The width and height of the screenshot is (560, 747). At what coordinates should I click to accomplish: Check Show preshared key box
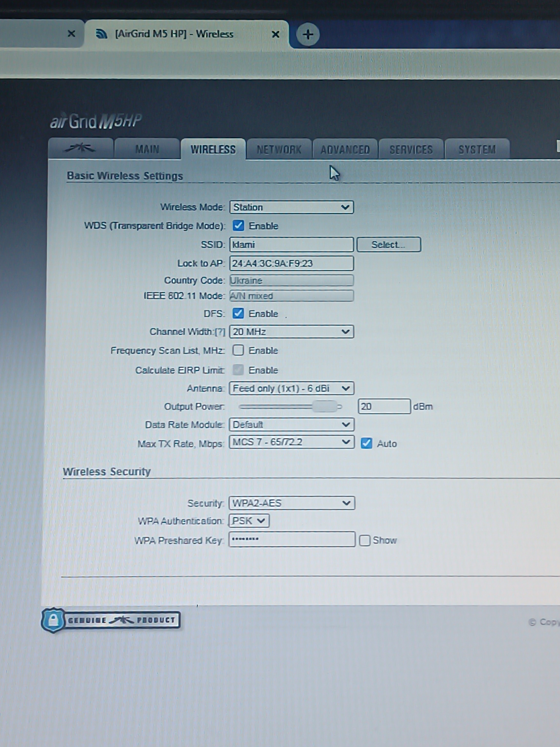[x=365, y=540]
